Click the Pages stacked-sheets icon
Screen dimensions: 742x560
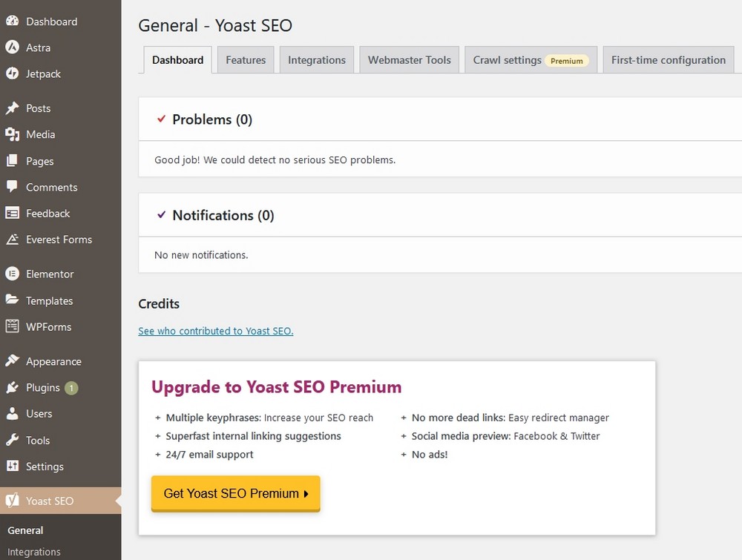(x=13, y=161)
